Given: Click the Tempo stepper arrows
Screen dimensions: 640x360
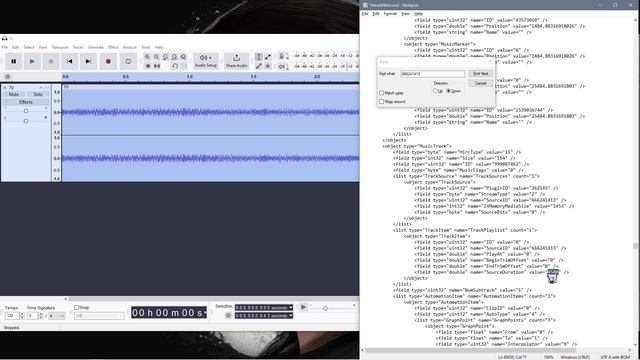Looking at the screenshot, I should click(22, 316).
